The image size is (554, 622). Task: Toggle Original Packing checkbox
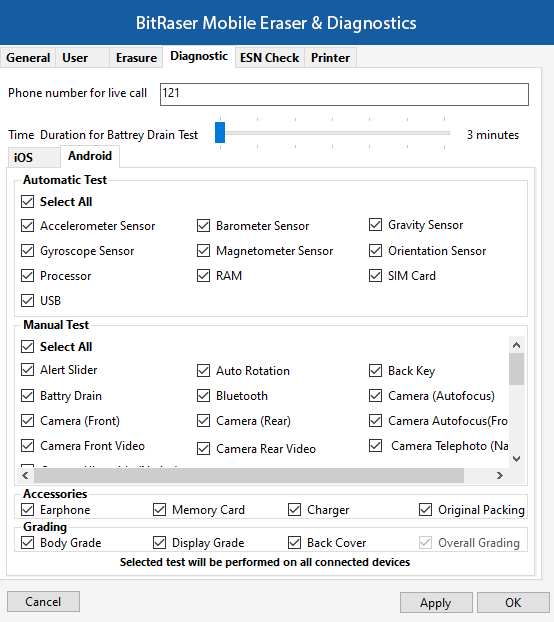(x=426, y=509)
